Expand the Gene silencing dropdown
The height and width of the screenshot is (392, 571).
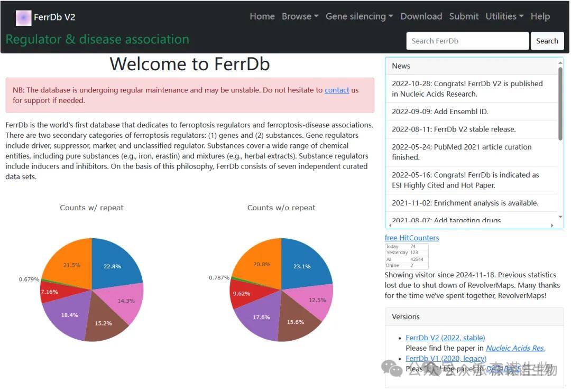(x=359, y=16)
